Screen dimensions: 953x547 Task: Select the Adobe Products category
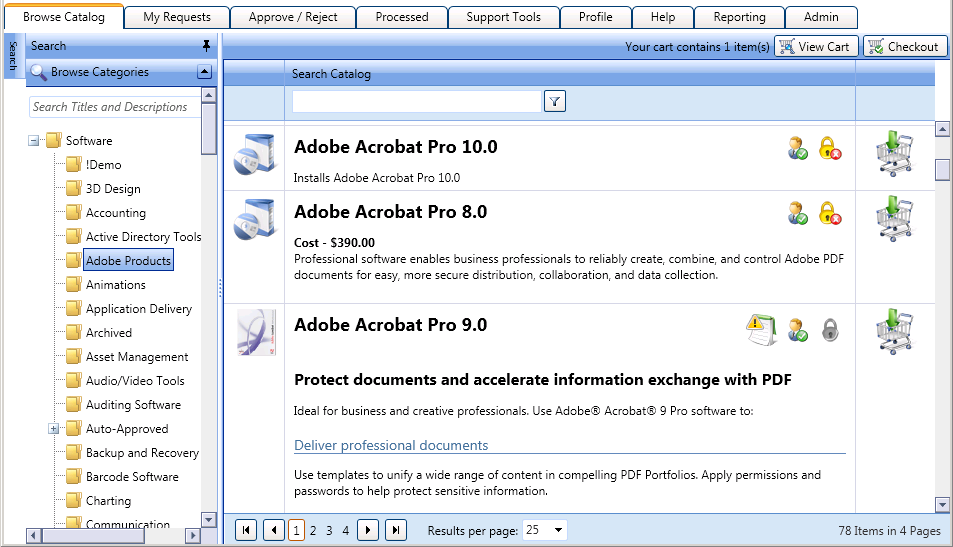click(x=128, y=260)
